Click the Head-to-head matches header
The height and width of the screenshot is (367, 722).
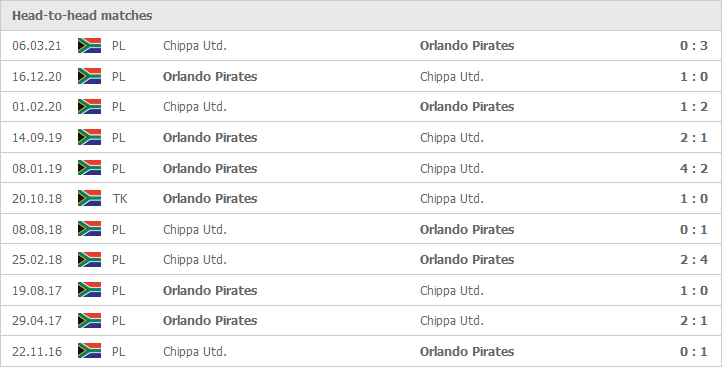pyautogui.click(x=82, y=16)
